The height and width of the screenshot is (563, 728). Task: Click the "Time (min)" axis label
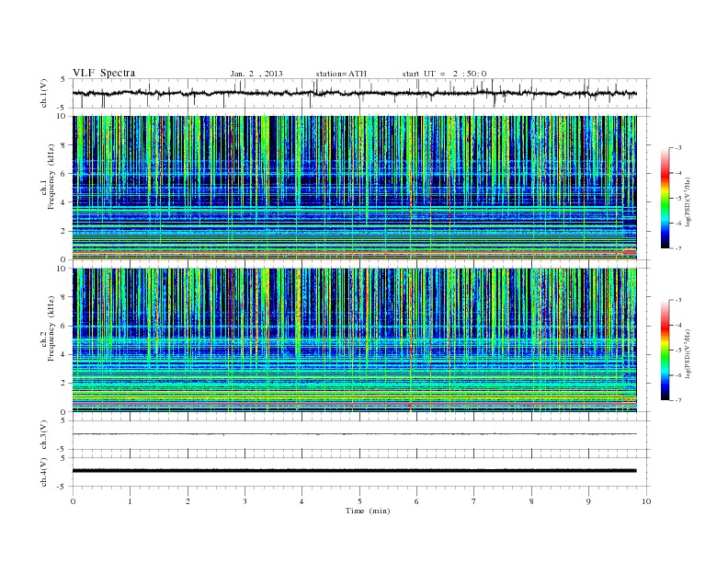pos(368,511)
